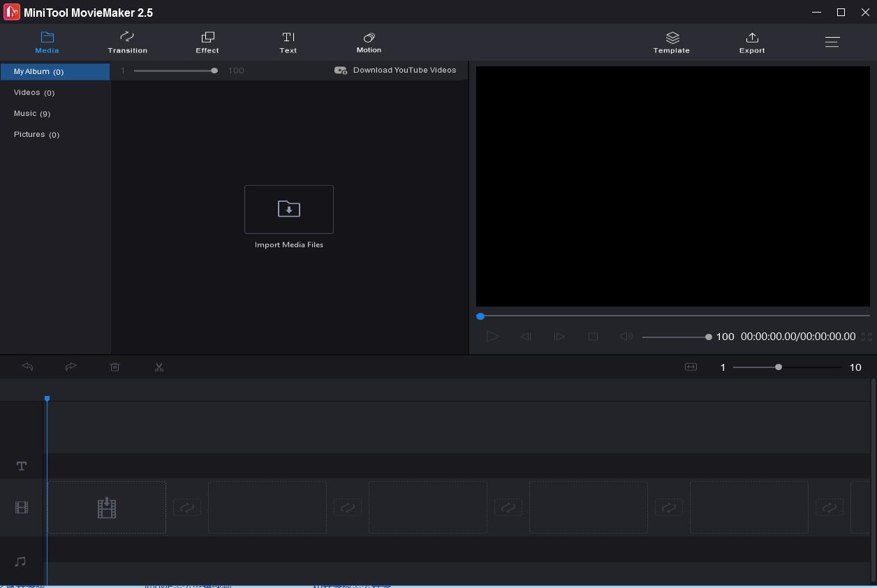Click the music track note icon
Screen dimensions: 877x588
[x=20, y=561]
